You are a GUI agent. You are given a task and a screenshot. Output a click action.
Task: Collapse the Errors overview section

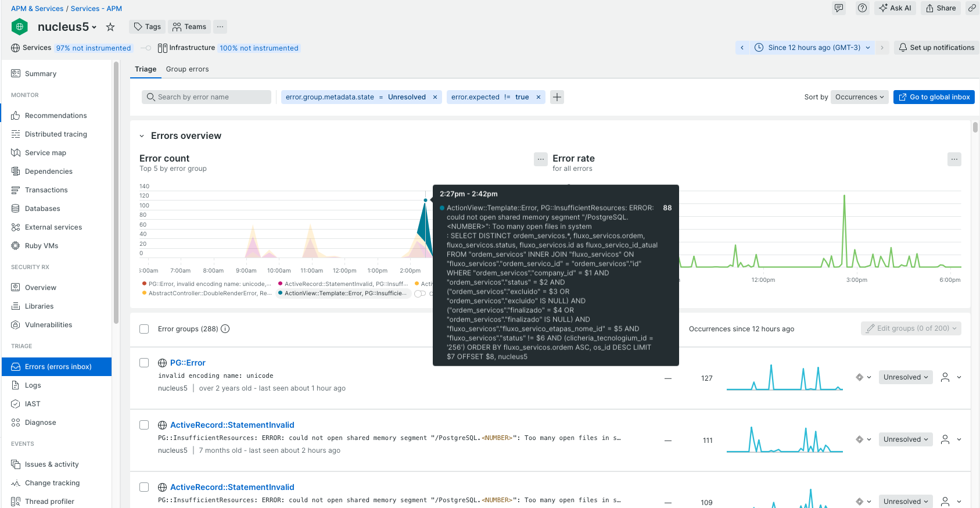[x=142, y=136]
